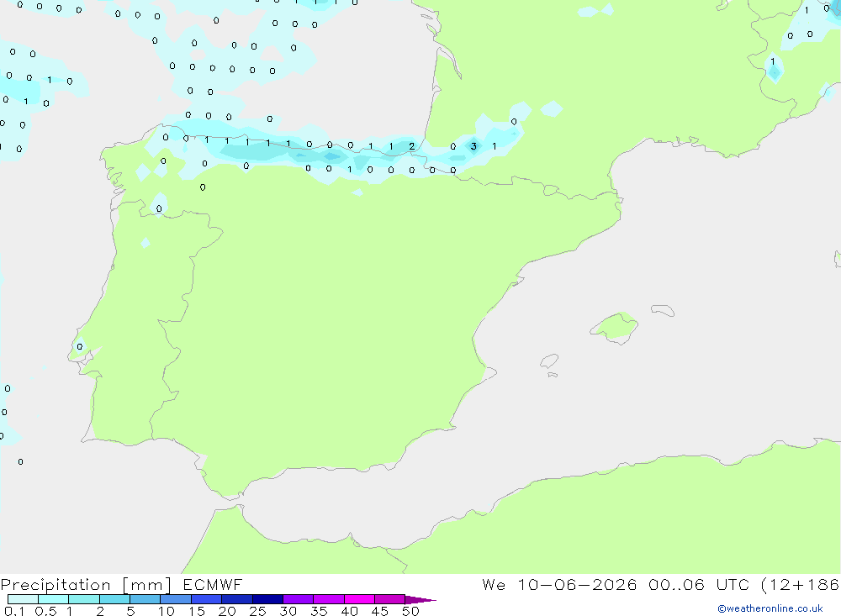Screen dimensions: 841x616
Task: Pick the 10–15 mm legend color swatch
Action: (x=176, y=599)
